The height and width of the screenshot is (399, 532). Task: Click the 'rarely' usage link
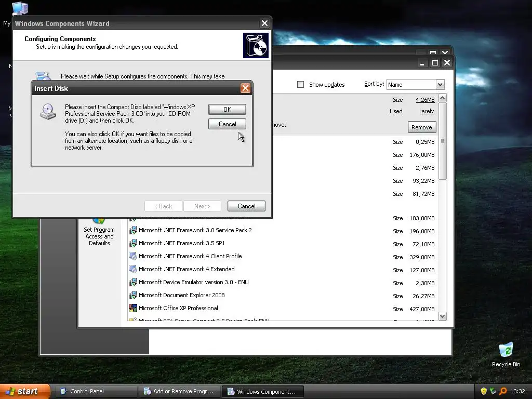427,111
